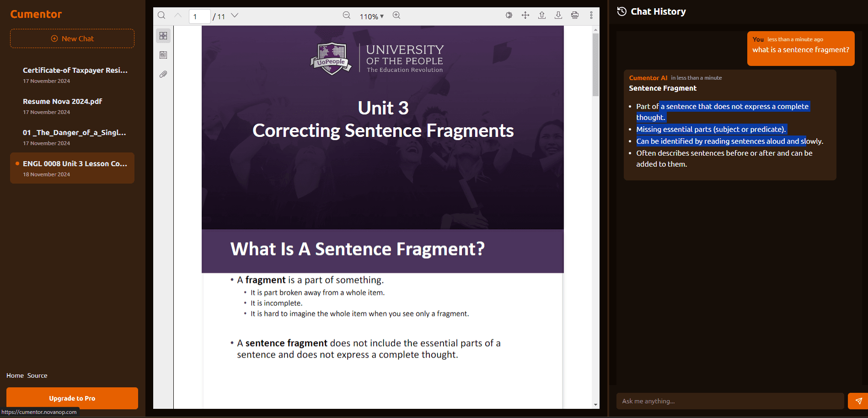Click the Ask me anything input
The image size is (868, 418).
pyautogui.click(x=730, y=401)
